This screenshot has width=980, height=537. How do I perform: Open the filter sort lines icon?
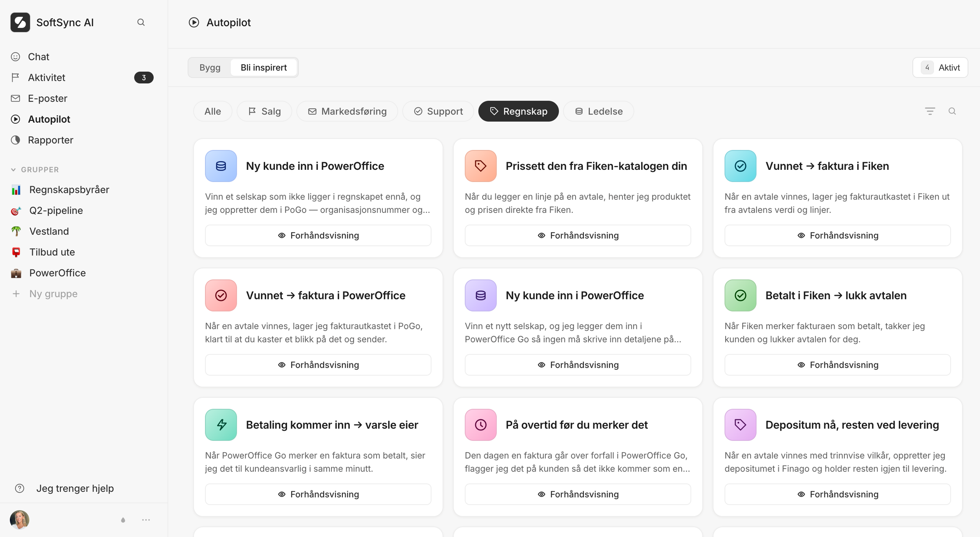tap(930, 111)
